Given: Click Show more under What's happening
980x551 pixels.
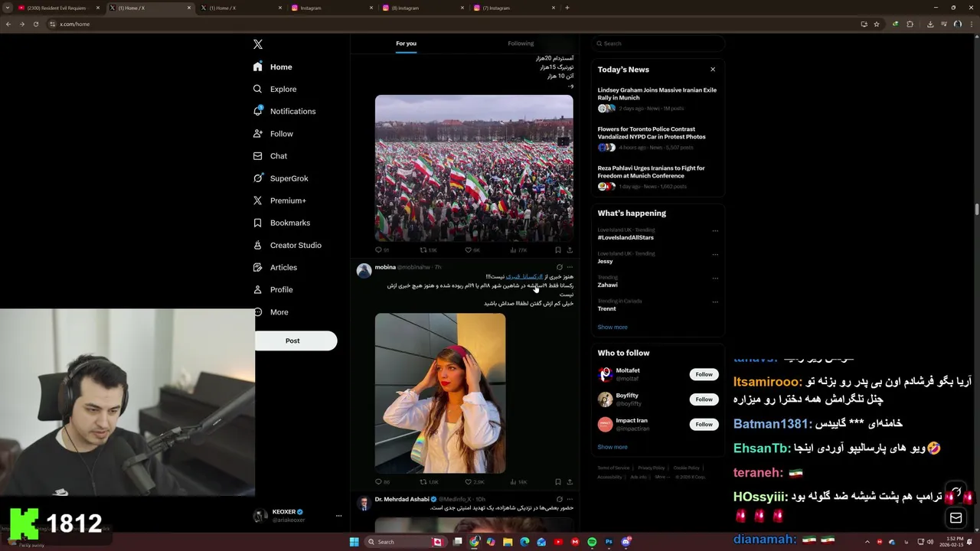Looking at the screenshot, I should tap(612, 327).
